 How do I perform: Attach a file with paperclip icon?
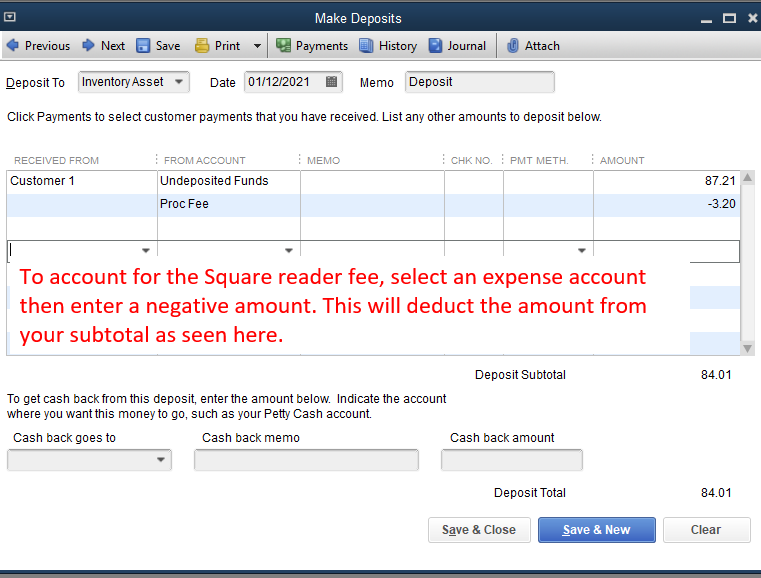point(513,46)
